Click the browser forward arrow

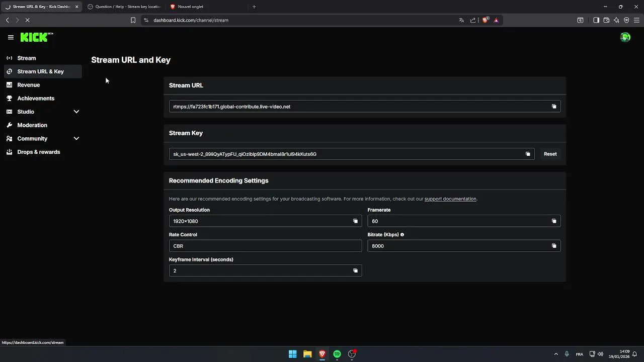tap(17, 20)
